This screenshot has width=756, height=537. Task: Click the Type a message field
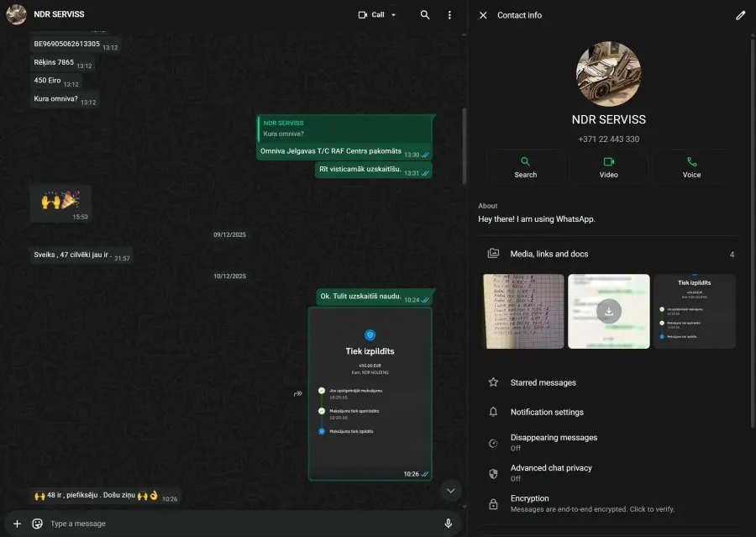235,524
